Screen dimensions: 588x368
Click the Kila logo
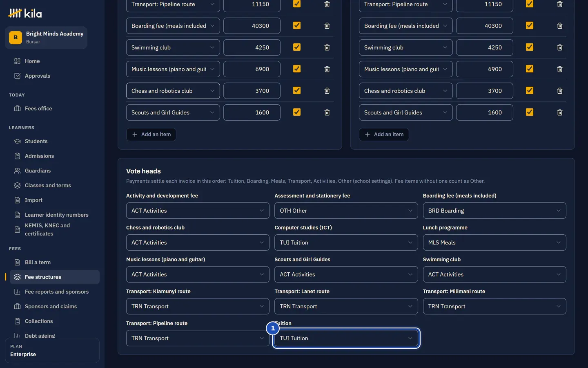[x=25, y=13]
